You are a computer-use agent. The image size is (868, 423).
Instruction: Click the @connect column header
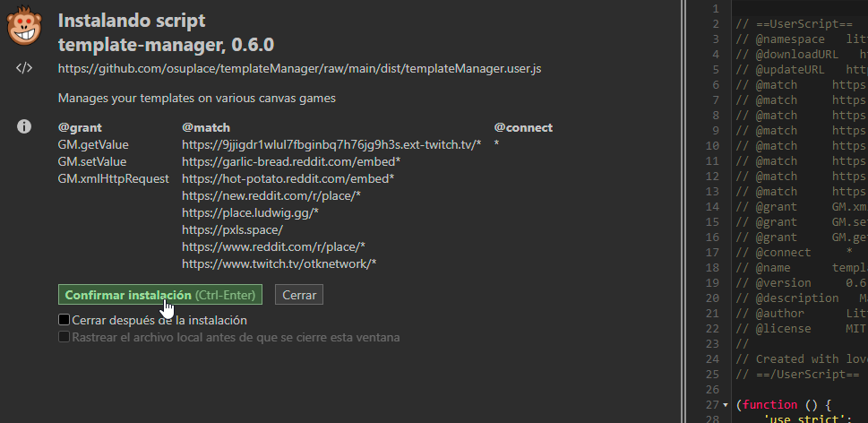523,127
